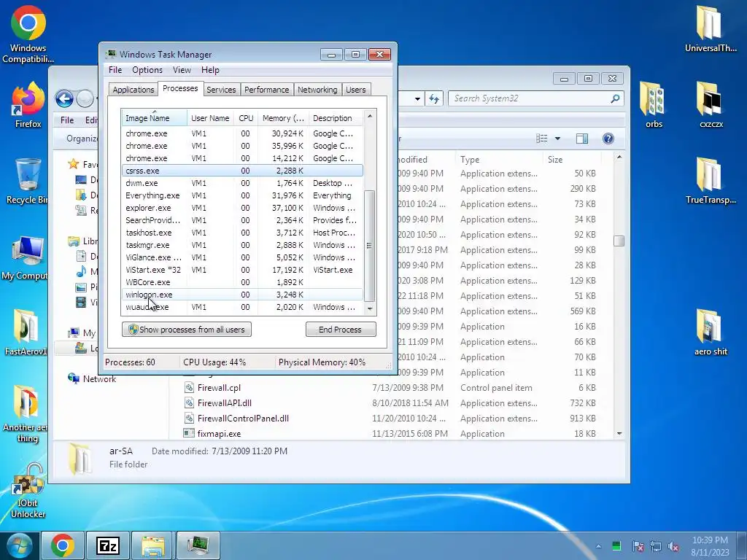Open the orbs folder on the desktop
This screenshot has width=747, height=560.
point(654,105)
